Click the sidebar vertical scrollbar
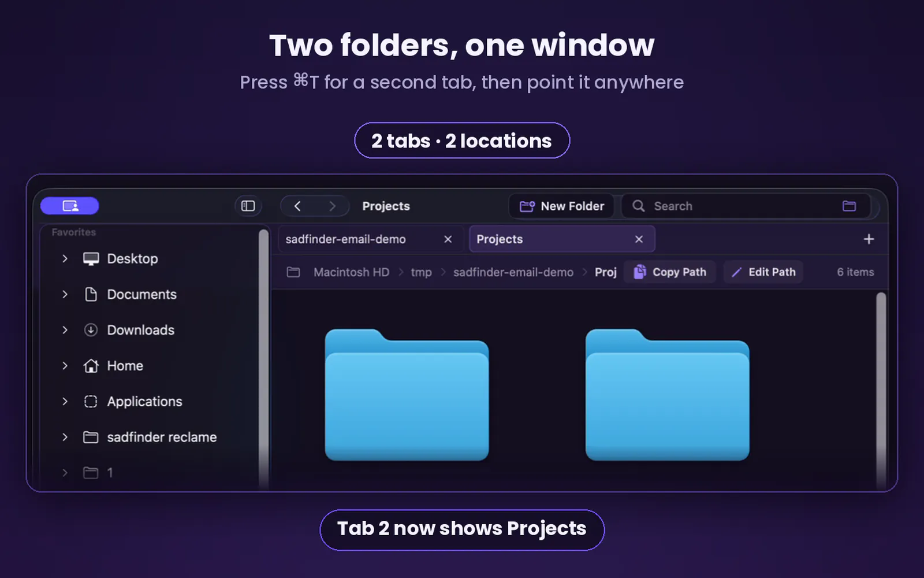The height and width of the screenshot is (578, 924). pos(264,358)
